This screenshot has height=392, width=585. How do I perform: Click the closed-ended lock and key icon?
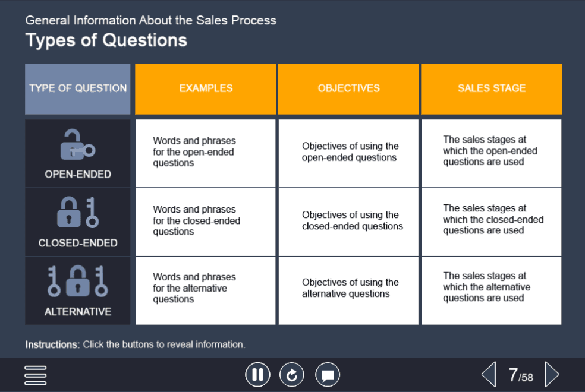click(77, 213)
